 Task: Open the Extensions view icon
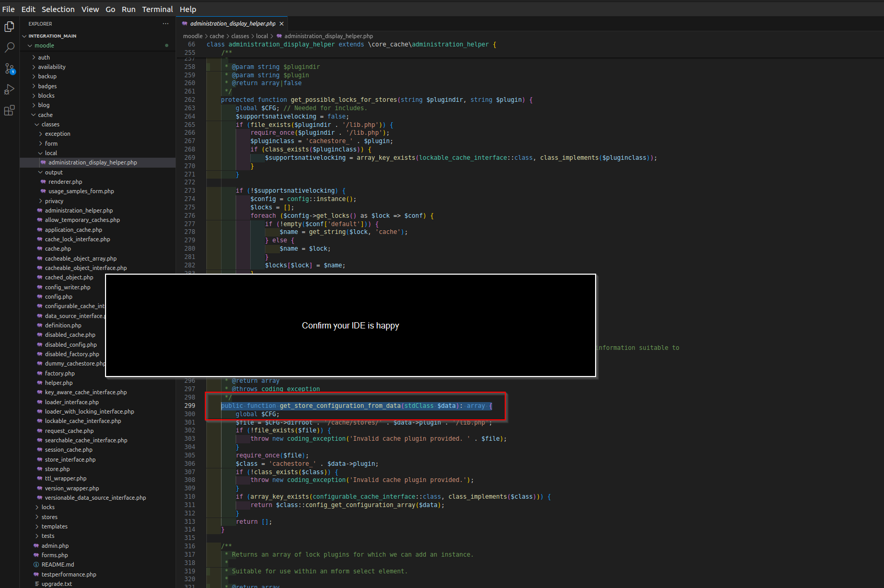[9, 110]
